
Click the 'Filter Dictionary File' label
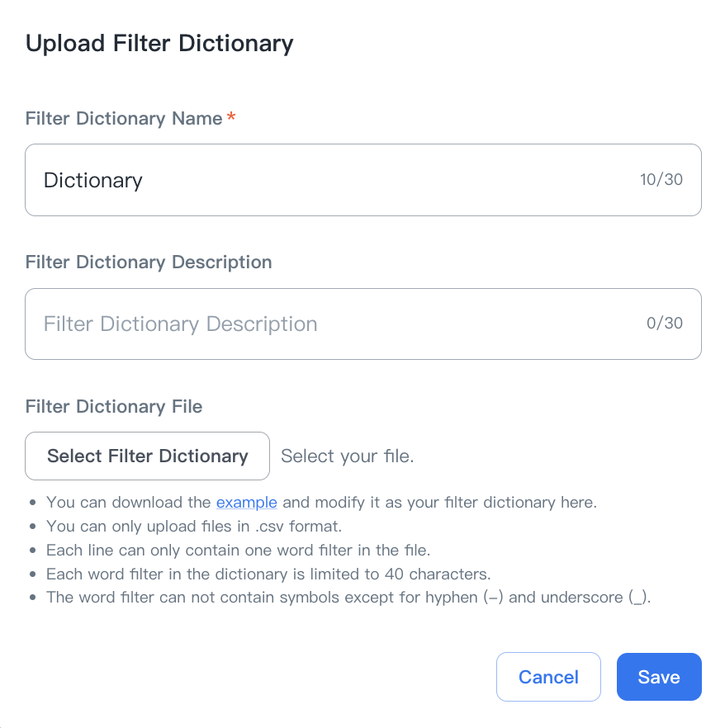tap(114, 406)
